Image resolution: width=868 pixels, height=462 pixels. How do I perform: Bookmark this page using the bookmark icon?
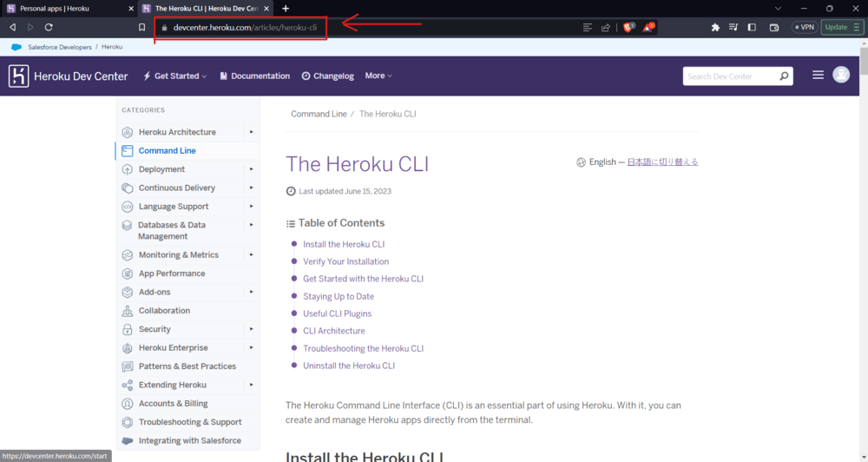pyautogui.click(x=141, y=27)
